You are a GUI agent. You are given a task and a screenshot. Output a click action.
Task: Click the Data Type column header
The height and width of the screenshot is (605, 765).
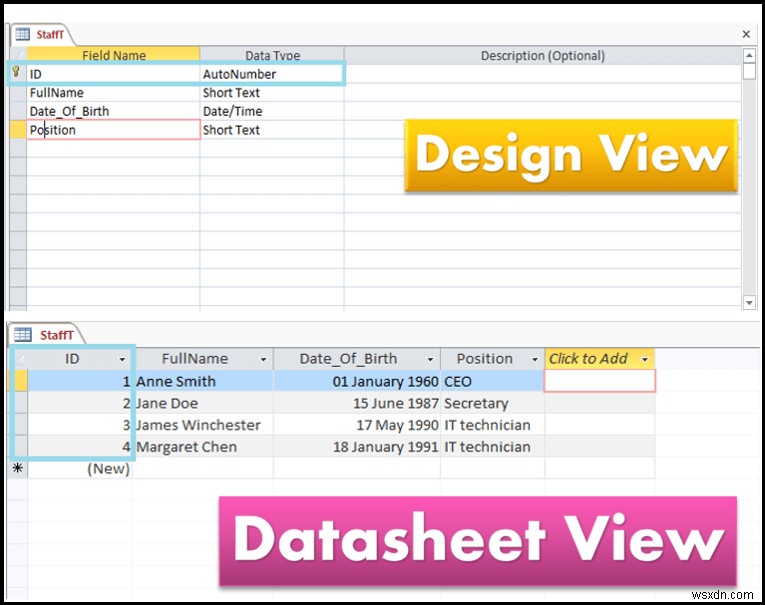click(x=272, y=55)
